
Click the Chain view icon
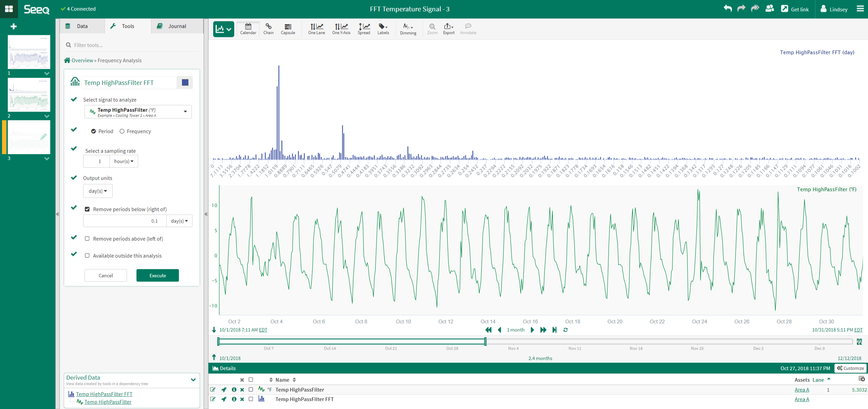tap(268, 28)
